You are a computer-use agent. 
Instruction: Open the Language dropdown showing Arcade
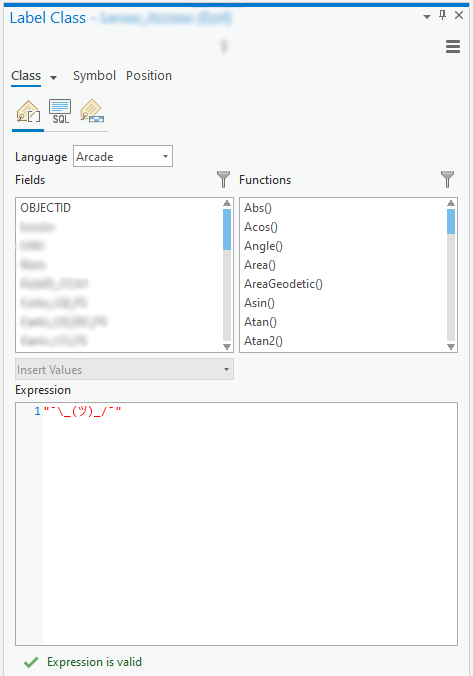click(x=123, y=156)
